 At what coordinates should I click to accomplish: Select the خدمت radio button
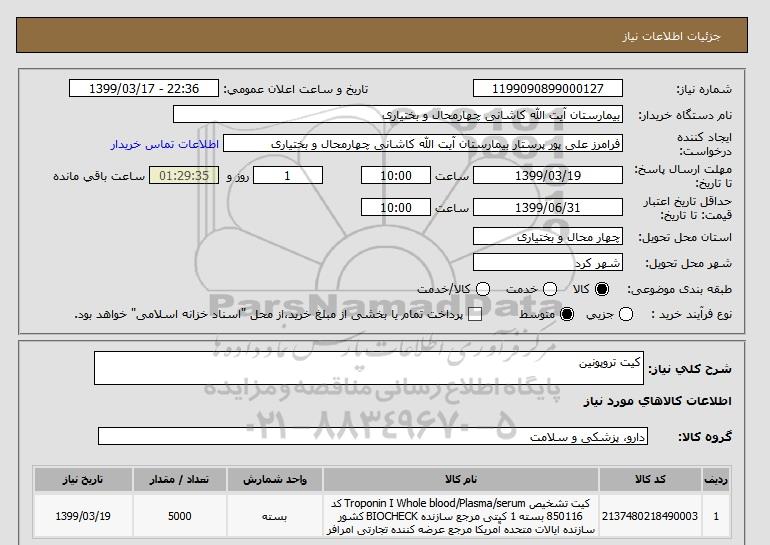[x=550, y=289]
